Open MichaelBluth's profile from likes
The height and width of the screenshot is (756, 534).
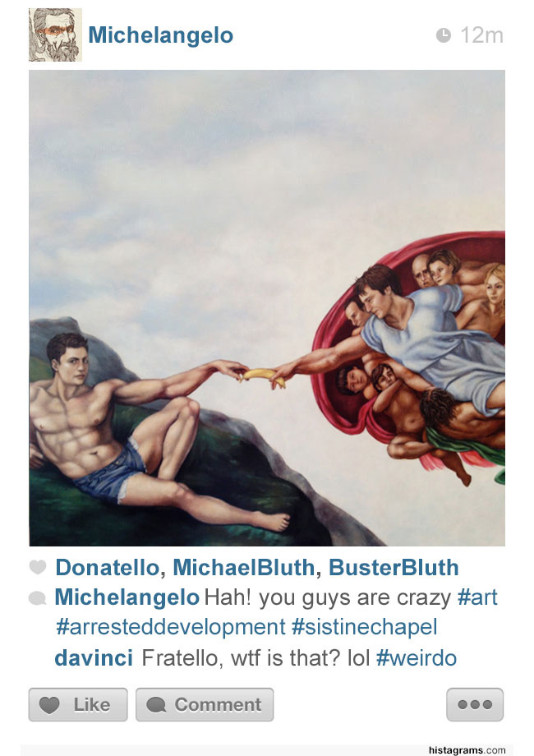pyautogui.click(x=244, y=568)
